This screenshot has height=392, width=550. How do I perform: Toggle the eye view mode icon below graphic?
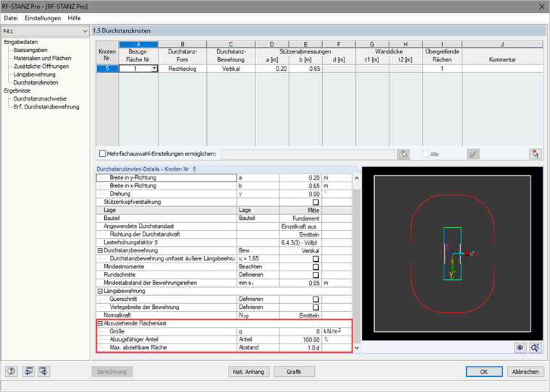[520, 347]
